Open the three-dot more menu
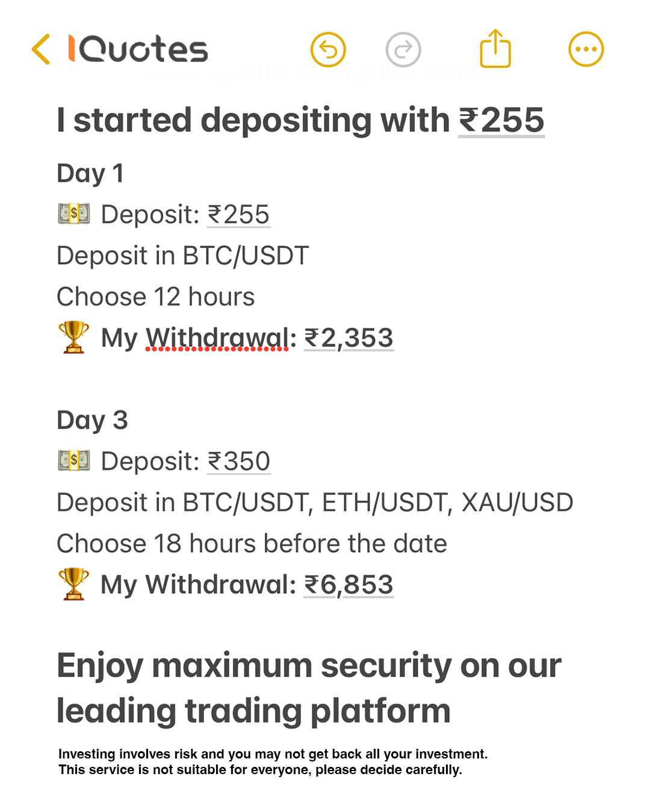This screenshot has width=650, height=812. [586, 49]
